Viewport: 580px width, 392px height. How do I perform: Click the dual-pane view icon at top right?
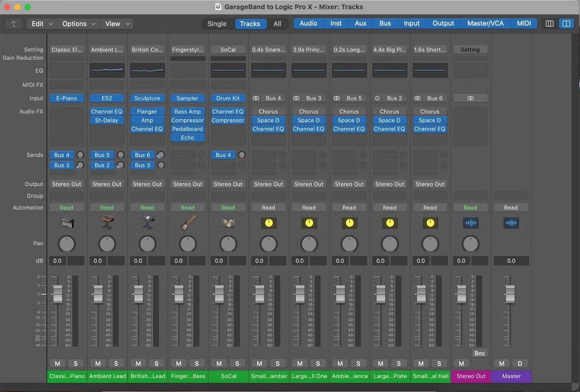pos(567,23)
